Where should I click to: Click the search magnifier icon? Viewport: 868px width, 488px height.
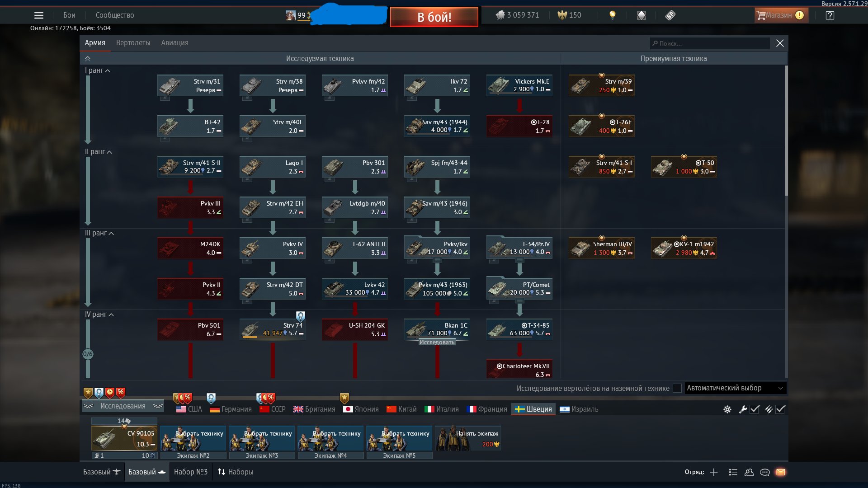coord(655,43)
